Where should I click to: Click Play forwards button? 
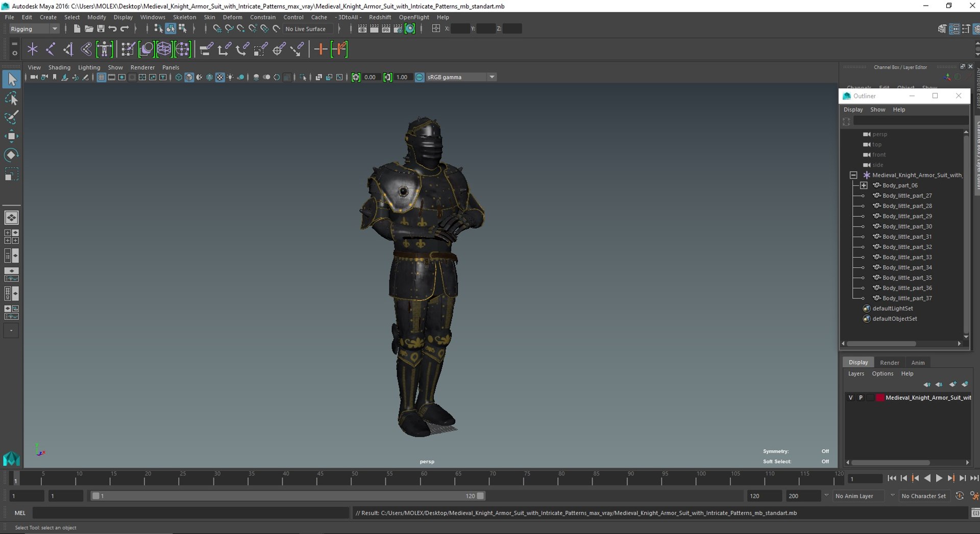pos(939,478)
